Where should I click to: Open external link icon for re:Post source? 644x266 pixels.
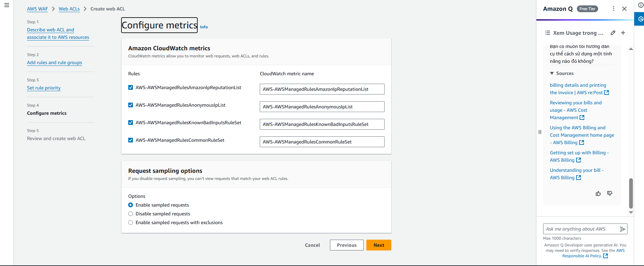click(607, 92)
